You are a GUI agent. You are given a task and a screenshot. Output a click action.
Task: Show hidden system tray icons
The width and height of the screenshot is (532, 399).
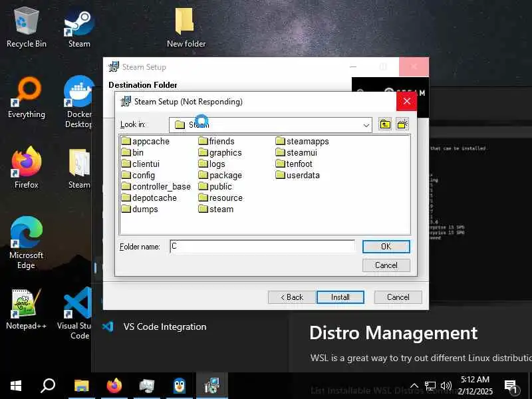[x=414, y=386]
